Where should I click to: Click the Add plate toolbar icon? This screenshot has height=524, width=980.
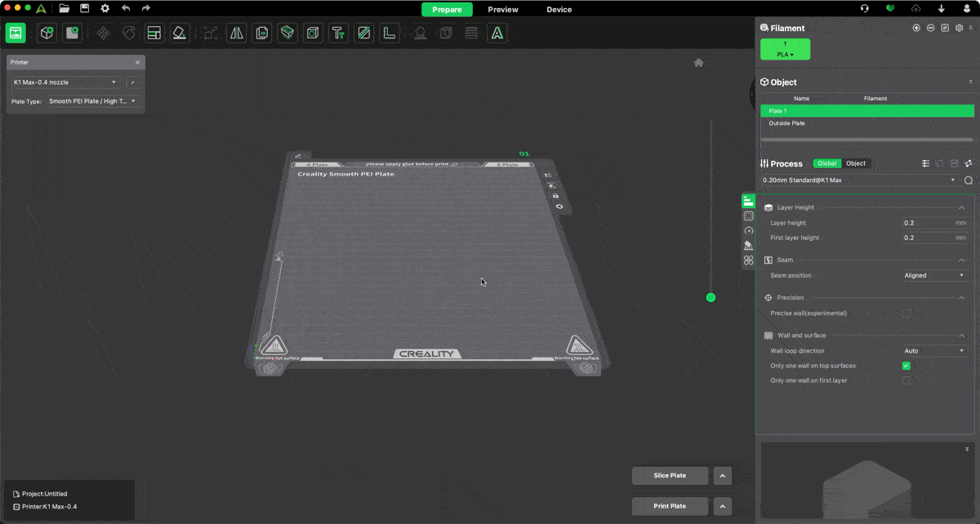click(73, 33)
